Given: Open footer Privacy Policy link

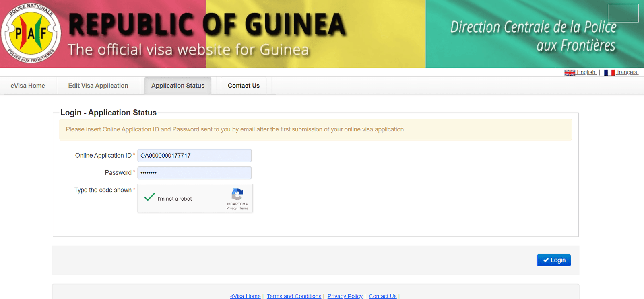Looking at the screenshot, I should pyautogui.click(x=345, y=296).
